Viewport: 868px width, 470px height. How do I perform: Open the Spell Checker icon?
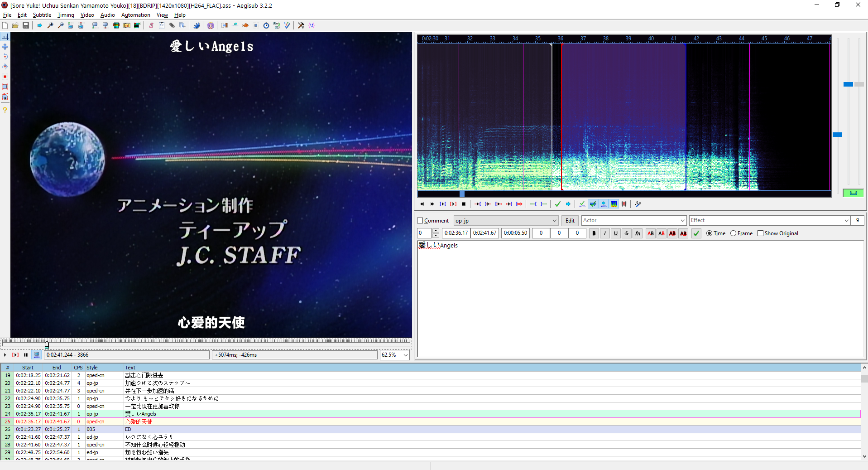tap(287, 25)
